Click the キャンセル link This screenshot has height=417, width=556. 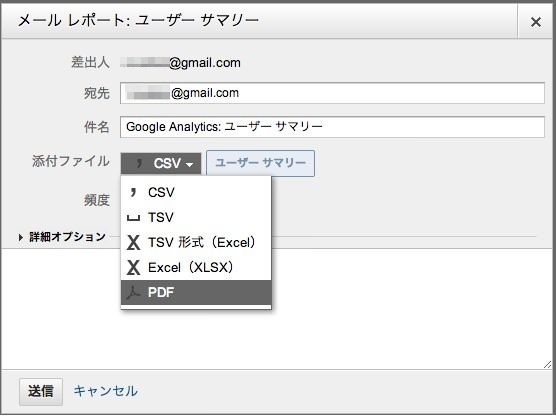(105, 391)
